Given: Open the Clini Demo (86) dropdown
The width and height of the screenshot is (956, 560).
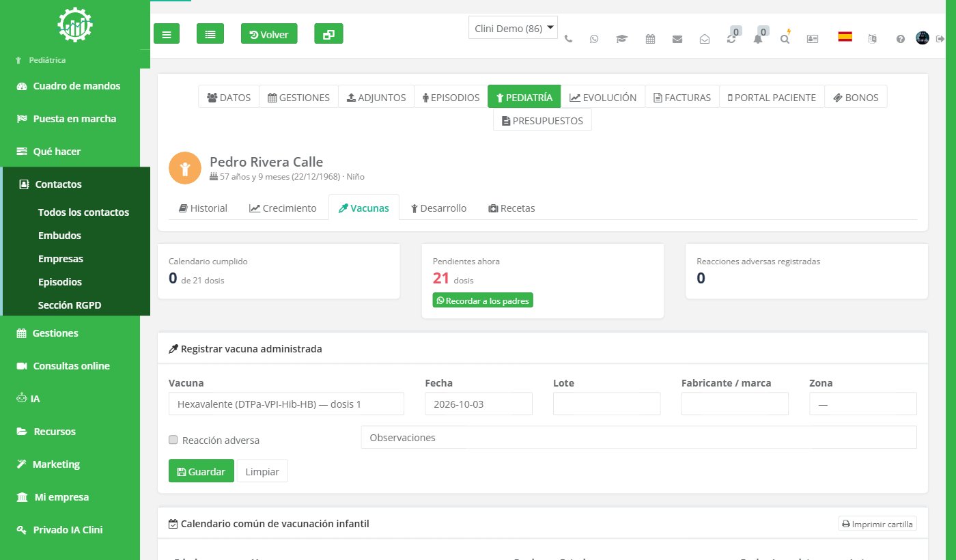Looking at the screenshot, I should tap(514, 28).
